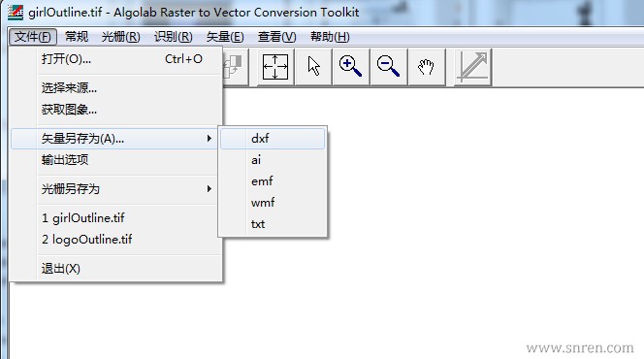This screenshot has height=359, width=644.
Task: Open the 查看(V) menu
Action: coord(276,37)
